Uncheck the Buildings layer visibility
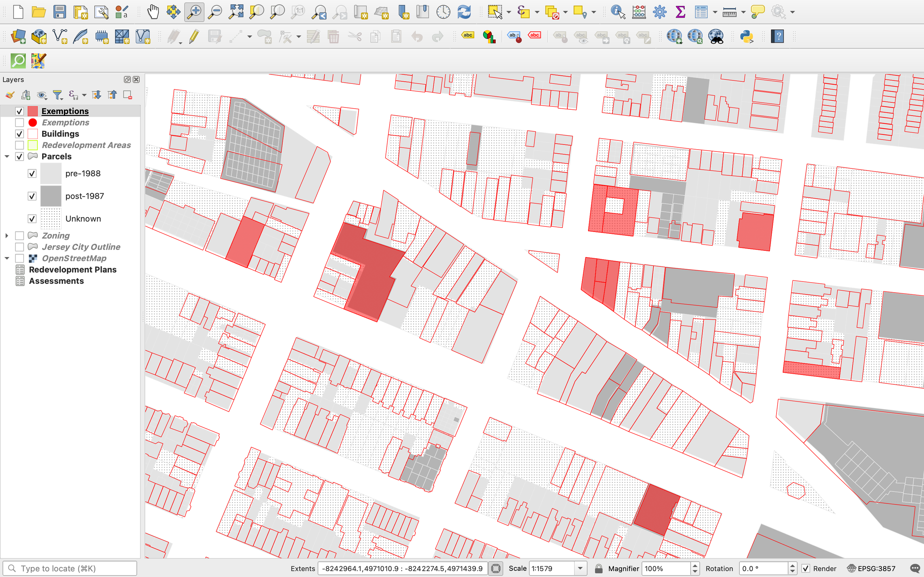This screenshot has width=924, height=577. 20,134
